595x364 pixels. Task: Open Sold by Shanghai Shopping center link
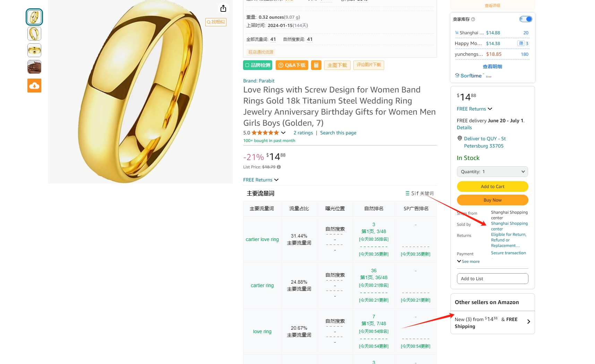509,226
